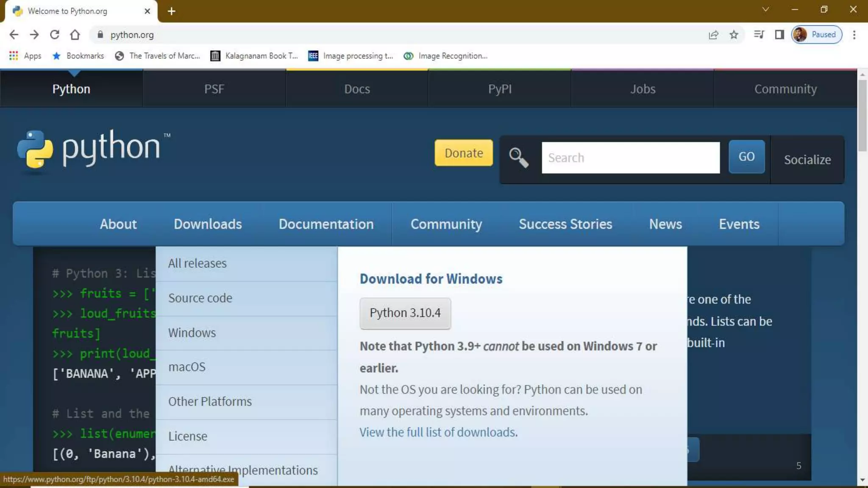The height and width of the screenshot is (488, 868).
Task: Expand tab search chevron in title bar
Action: 765,9
